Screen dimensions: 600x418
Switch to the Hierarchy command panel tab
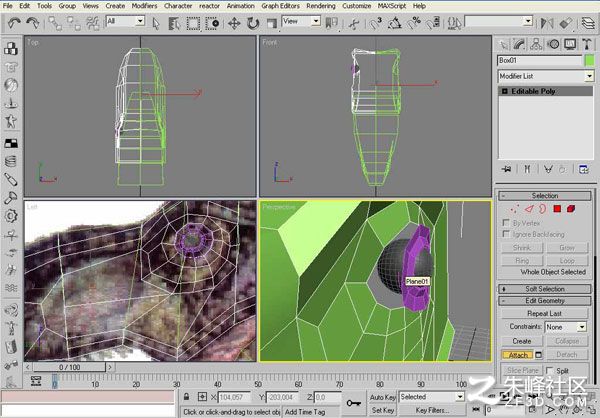pos(536,44)
